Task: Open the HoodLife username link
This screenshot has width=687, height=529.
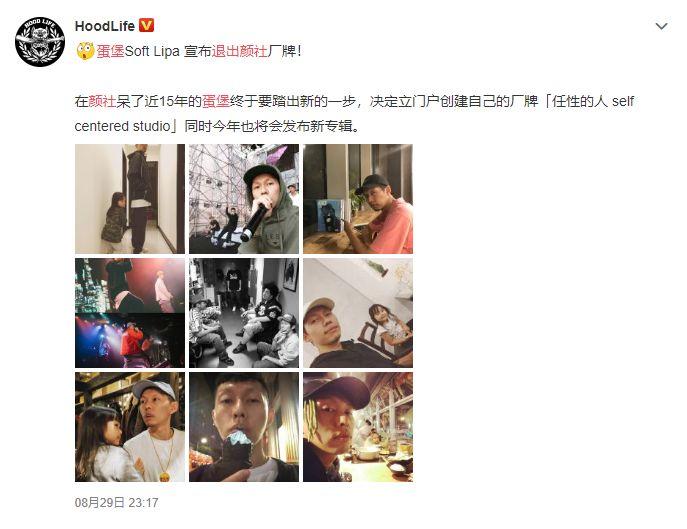Action: [x=105, y=26]
